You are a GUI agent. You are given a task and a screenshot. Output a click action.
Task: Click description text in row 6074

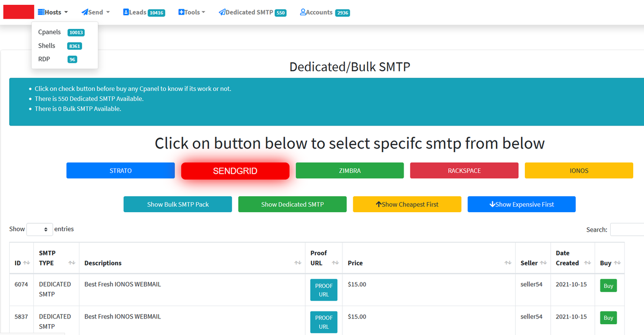click(122, 284)
